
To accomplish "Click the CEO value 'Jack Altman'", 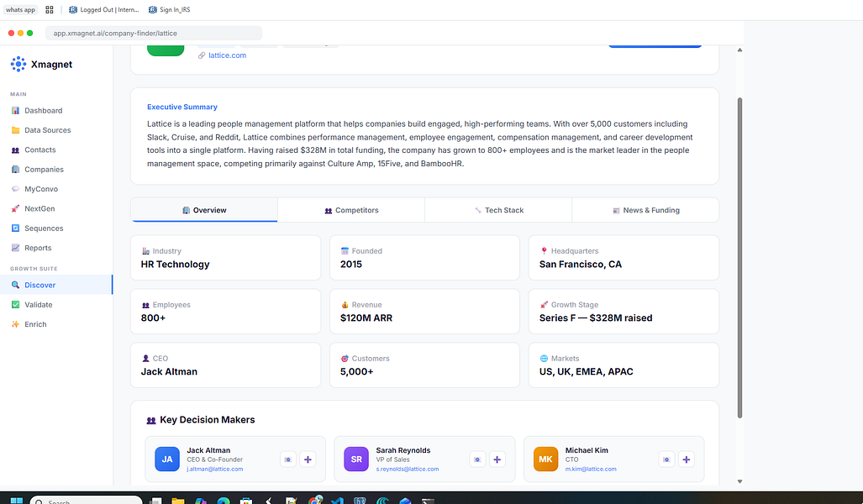I will [x=169, y=372].
